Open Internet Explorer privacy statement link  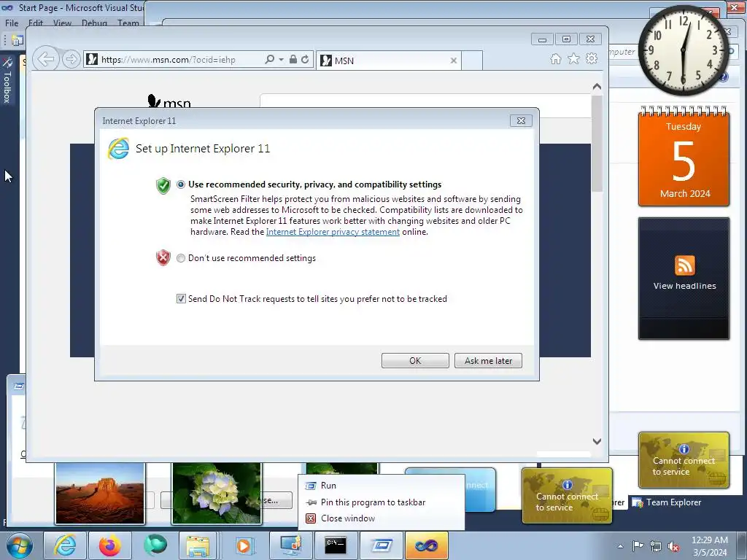click(333, 232)
